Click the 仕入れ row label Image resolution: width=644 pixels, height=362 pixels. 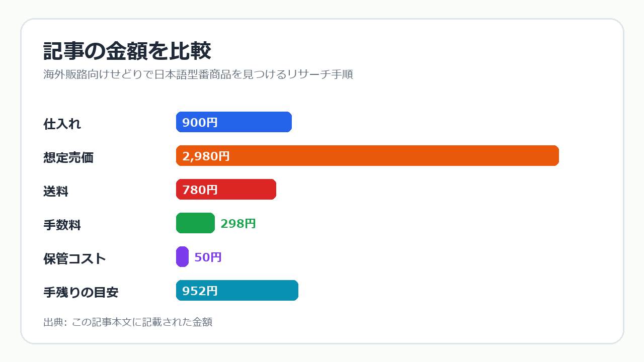[x=62, y=124]
